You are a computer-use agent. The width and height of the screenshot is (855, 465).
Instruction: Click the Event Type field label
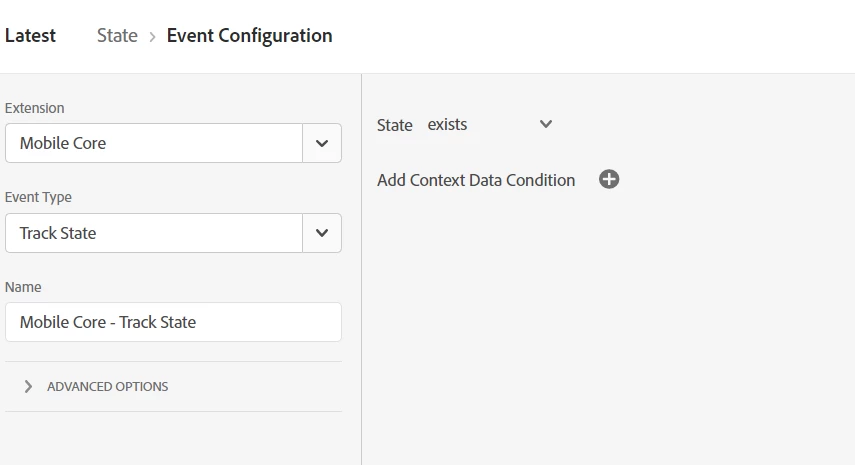click(x=38, y=197)
